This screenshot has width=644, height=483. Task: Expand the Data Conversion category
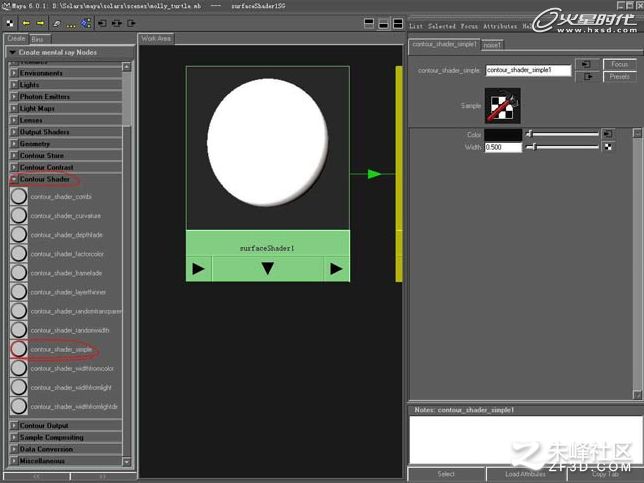[14, 449]
